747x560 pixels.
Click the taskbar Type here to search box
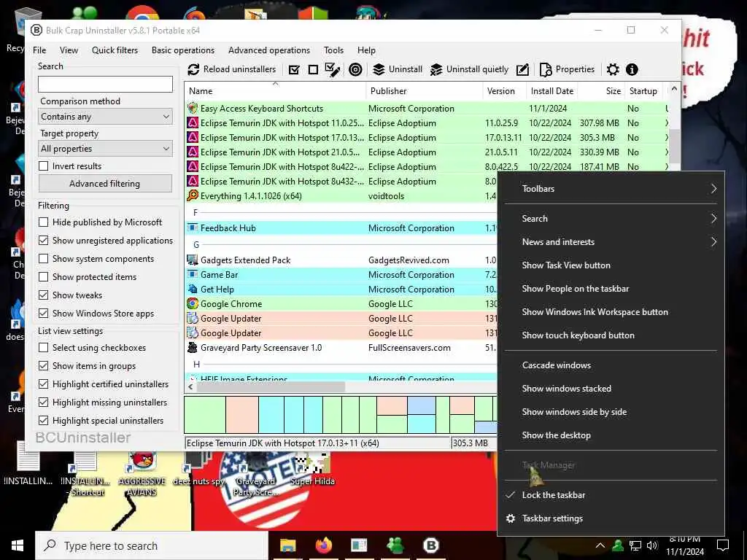tap(152, 545)
